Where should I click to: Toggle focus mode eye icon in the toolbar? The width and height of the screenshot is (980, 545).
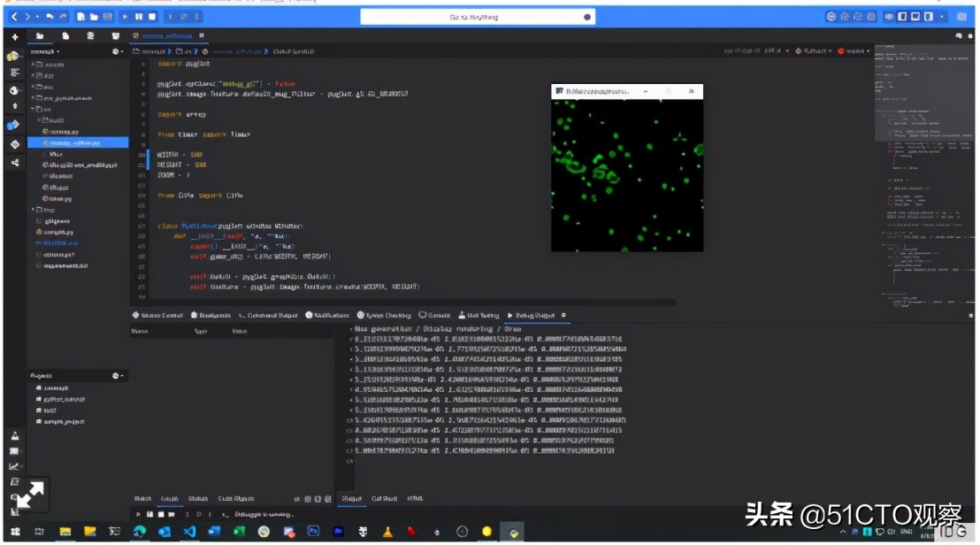888,17
